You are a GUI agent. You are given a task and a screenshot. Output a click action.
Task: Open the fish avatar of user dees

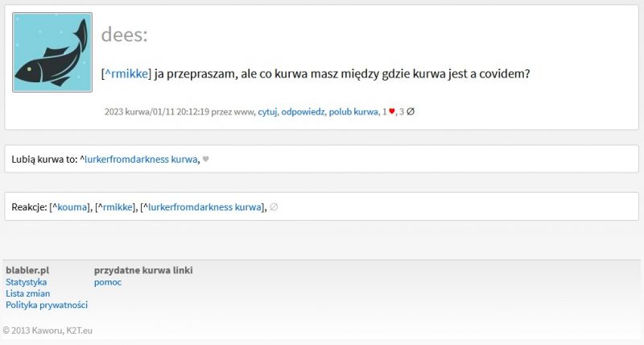pyautogui.click(x=52, y=52)
